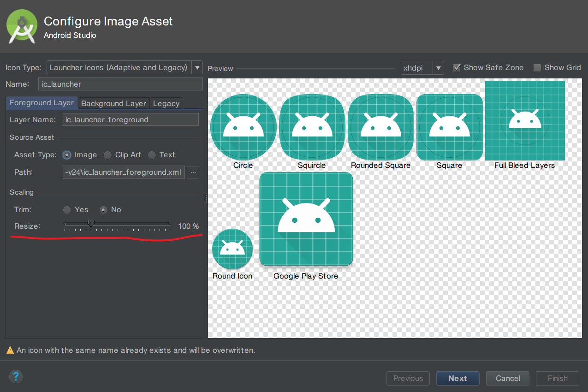Screen dimensions: 588x392
Task: Click the Path browse ellipsis button
Action: click(x=193, y=172)
